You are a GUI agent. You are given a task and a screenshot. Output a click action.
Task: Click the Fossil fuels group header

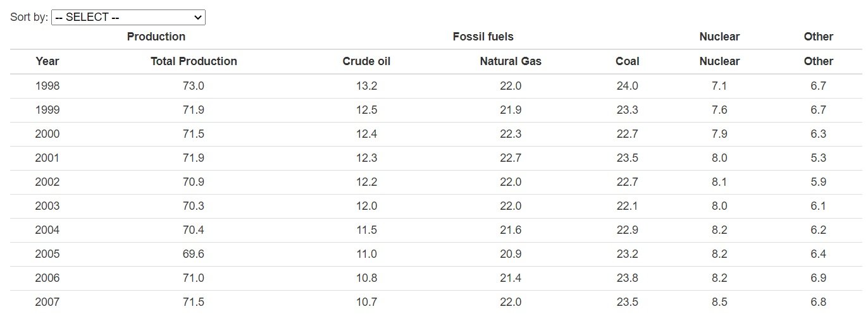tap(483, 37)
